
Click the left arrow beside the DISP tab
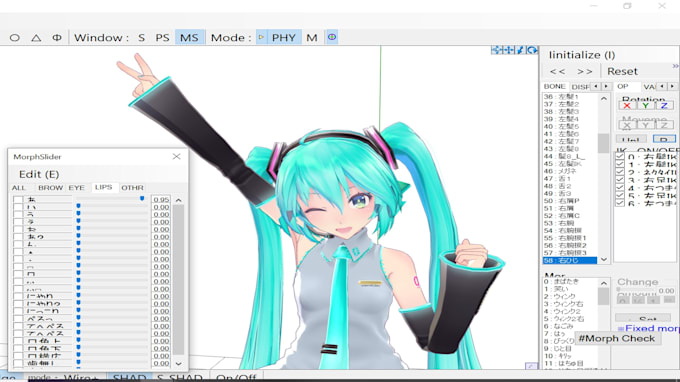coord(596,86)
